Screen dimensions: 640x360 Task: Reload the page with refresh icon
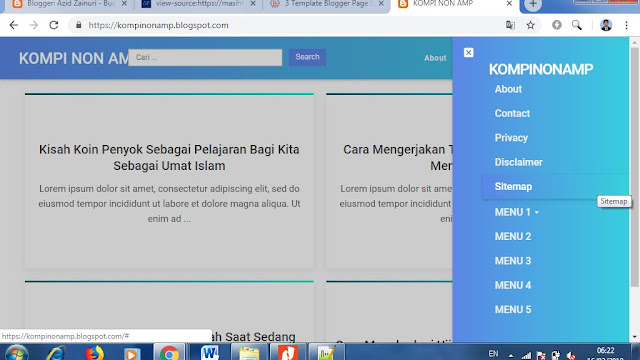pos(53,25)
